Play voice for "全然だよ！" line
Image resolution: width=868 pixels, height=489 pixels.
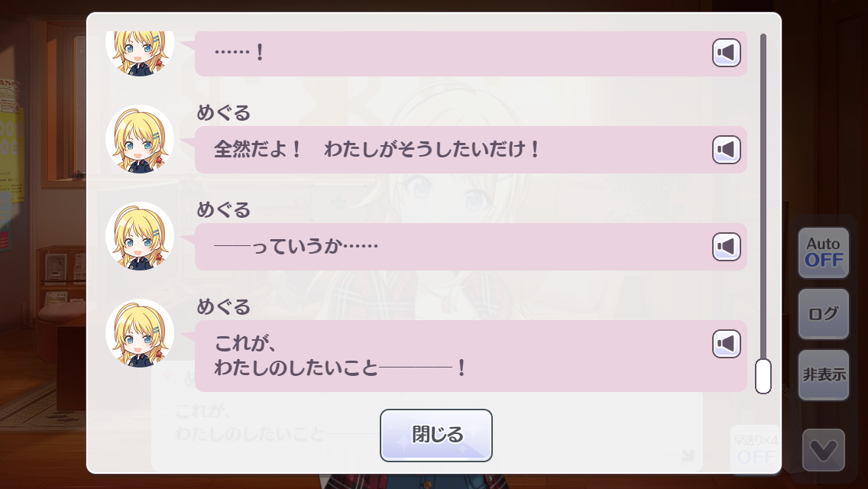point(727,150)
